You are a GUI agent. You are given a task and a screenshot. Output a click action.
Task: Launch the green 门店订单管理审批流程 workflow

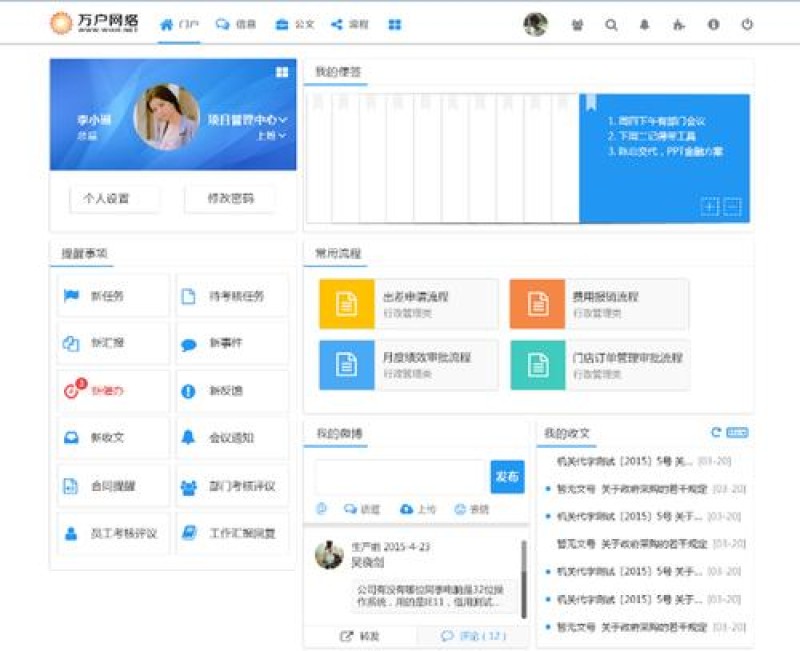point(600,365)
